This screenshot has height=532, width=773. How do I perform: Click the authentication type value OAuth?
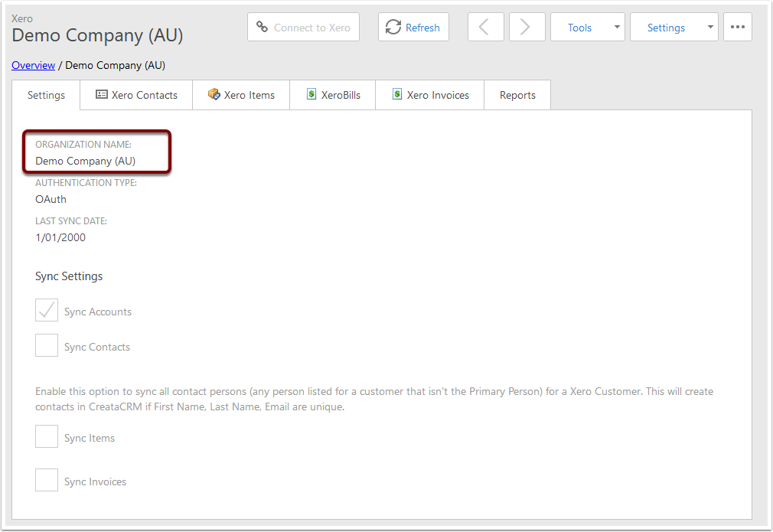pos(51,199)
